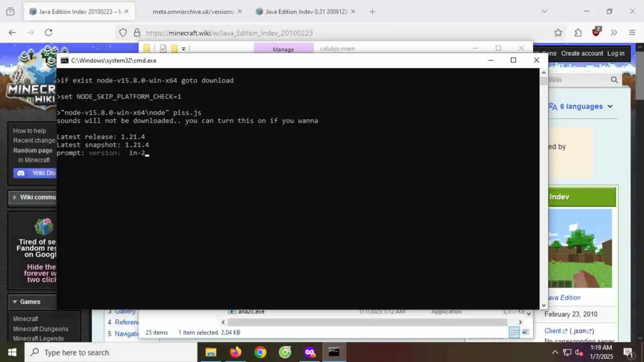Image resolution: width=644 pixels, height=362 pixels.
Task: Switch to meta.omniarchive.uk versions tab
Action: click(193, 12)
